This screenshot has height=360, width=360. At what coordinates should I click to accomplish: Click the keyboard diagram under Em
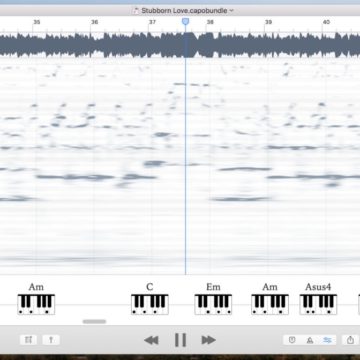[x=213, y=304]
